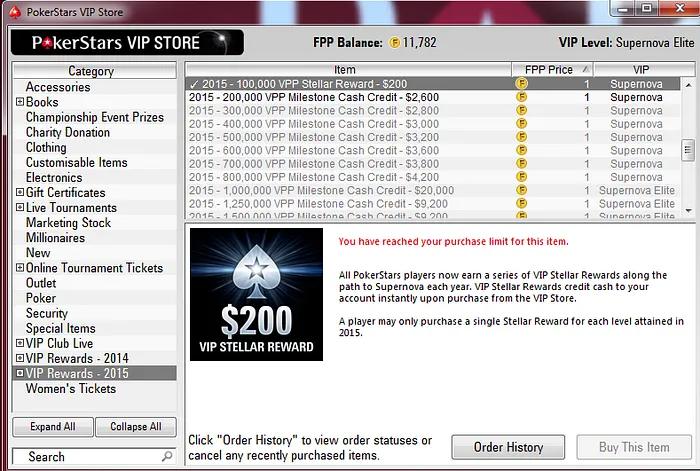
Task: Expand the Gift Certificates category
Action: pos(20,192)
